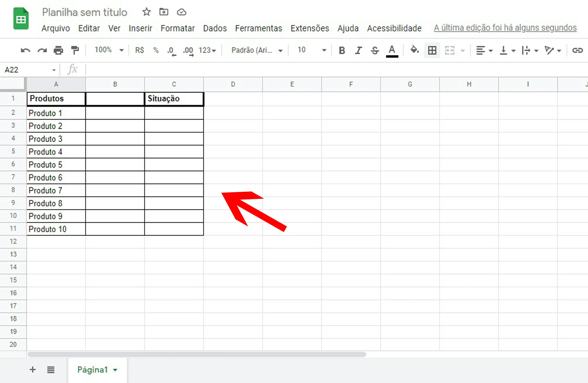This screenshot has width=588, height=383.
Task: Click the A22 name box
Action: pyautogui.click(x=30, y=70)
